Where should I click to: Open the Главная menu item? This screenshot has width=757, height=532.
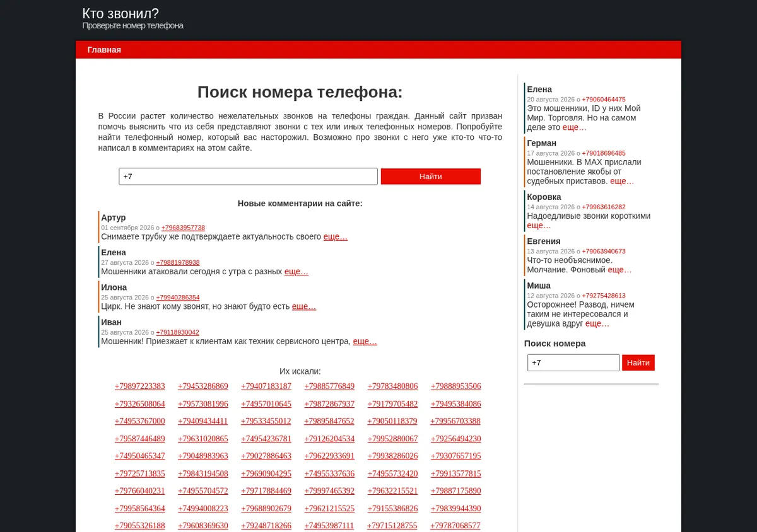point(104,50)
